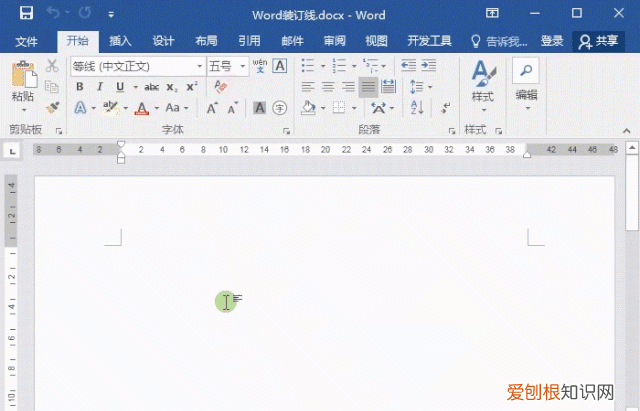The height and width of the screenshot is (411, 640).
Task: Click line spacing icon
Action: 416,87
